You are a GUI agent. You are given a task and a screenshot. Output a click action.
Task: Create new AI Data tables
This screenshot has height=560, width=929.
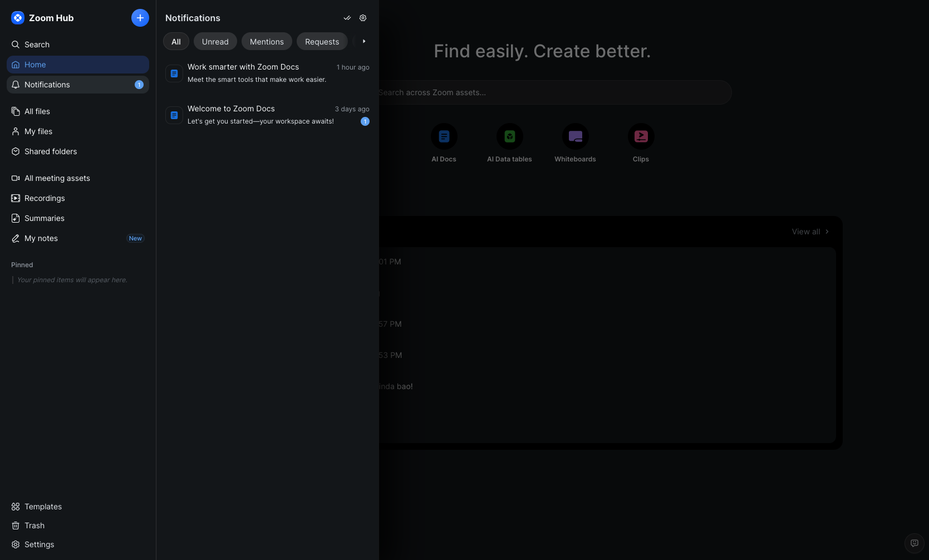click(510, 143)
